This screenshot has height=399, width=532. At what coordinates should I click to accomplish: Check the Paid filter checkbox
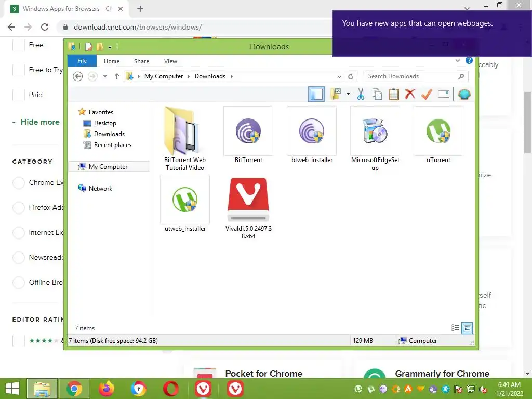click(19, 95)
